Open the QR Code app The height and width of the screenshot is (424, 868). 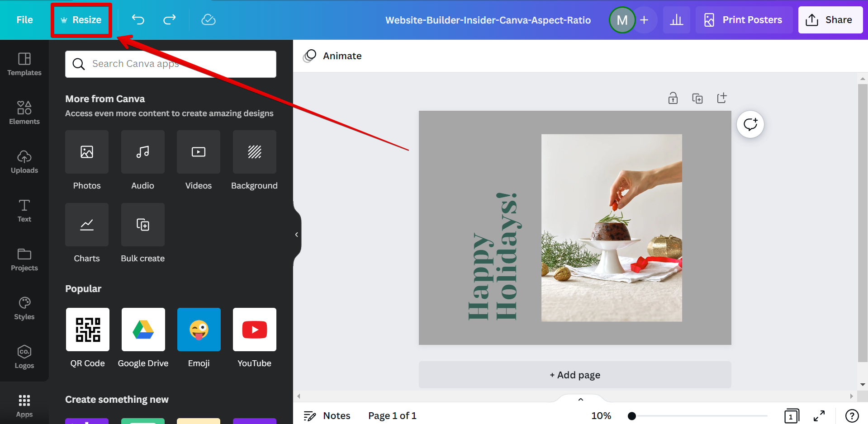point(88,330)
